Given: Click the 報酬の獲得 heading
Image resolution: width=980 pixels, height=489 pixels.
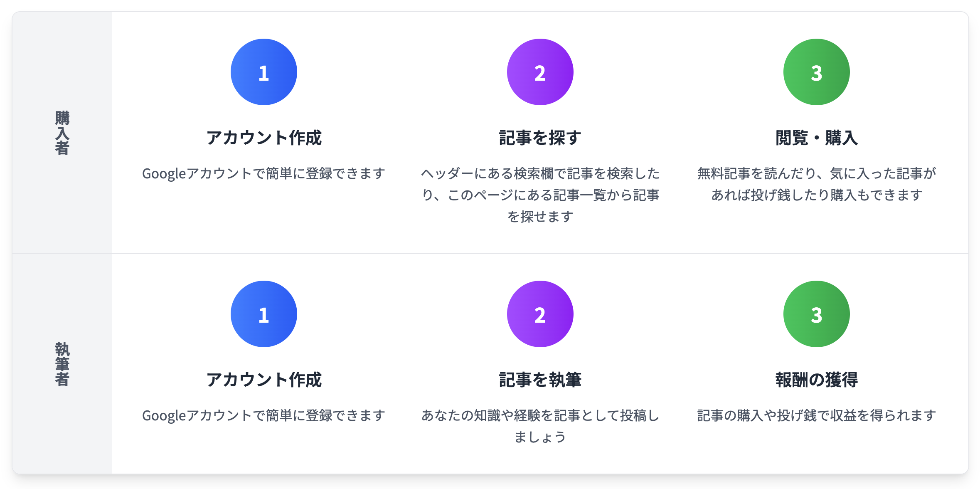Looking at the screenshot, I should (816, 380).
